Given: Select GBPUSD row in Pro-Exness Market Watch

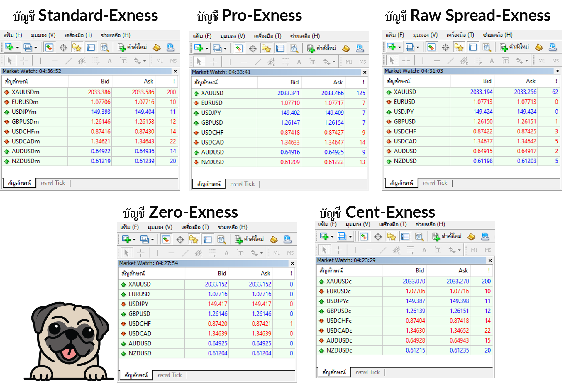Looking at the screenshot, I should tap(279, 123).
